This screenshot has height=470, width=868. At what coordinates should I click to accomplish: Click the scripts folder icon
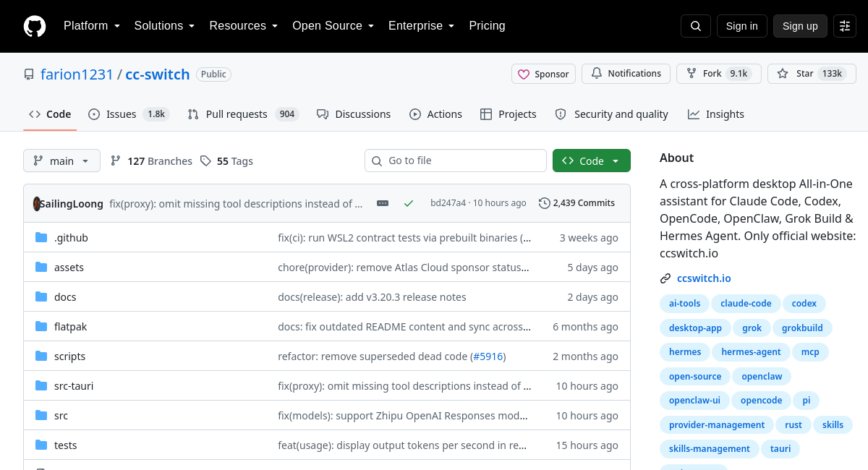pyautogui.click(x=41, y=356)
